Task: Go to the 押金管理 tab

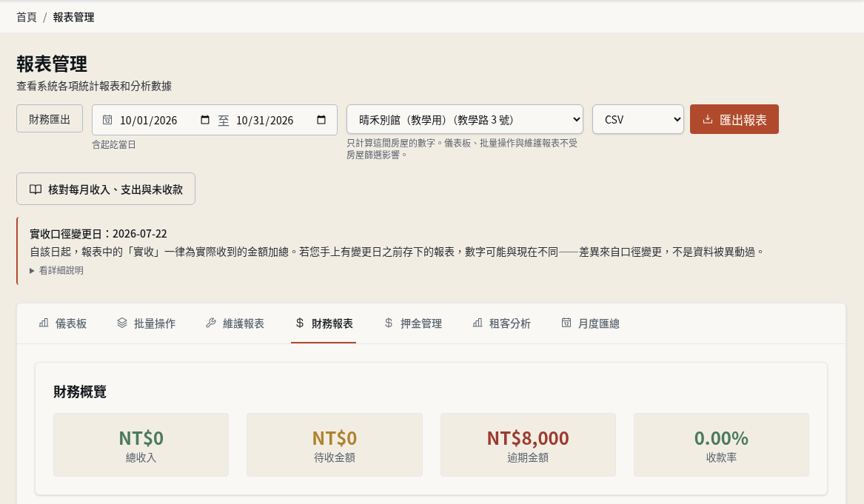Action: tap(412, 324)
